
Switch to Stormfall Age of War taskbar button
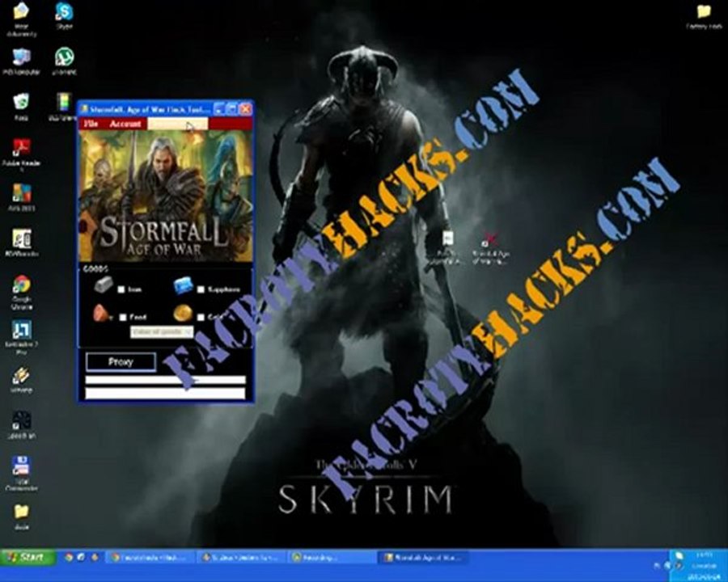click(x=423, y=558)
